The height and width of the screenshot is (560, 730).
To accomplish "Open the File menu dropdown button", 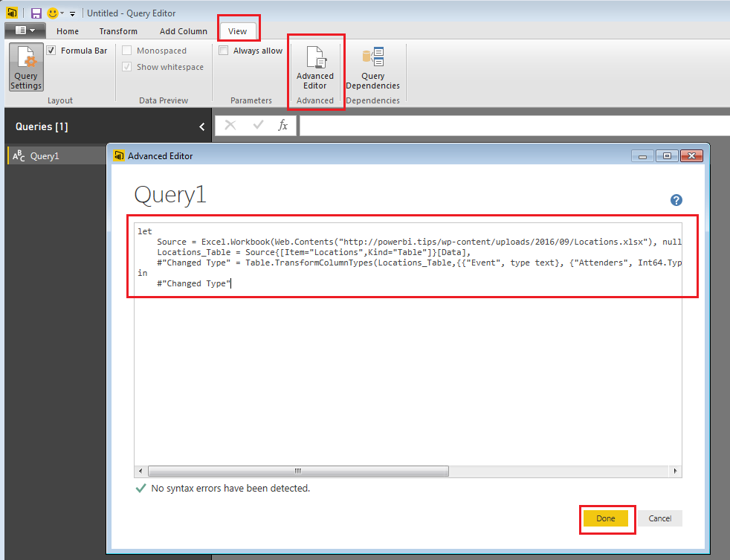I will (25, 30).
